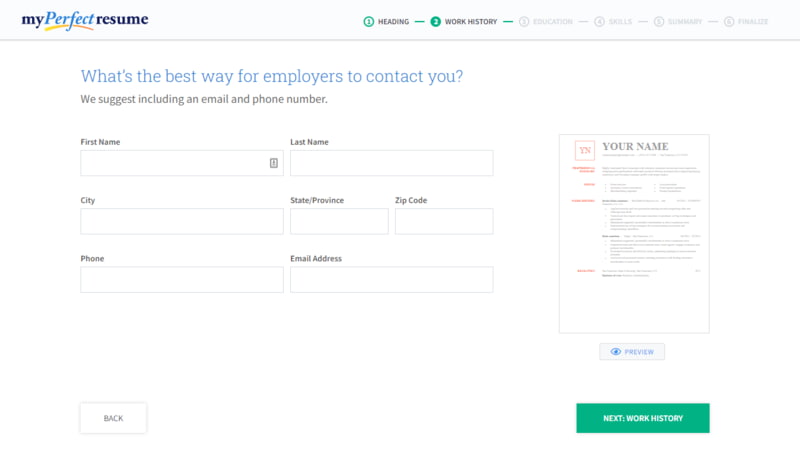The image size is (800, 465).
Task: Click the step 4 Skills circle icon
Action: tap(599, 21)
